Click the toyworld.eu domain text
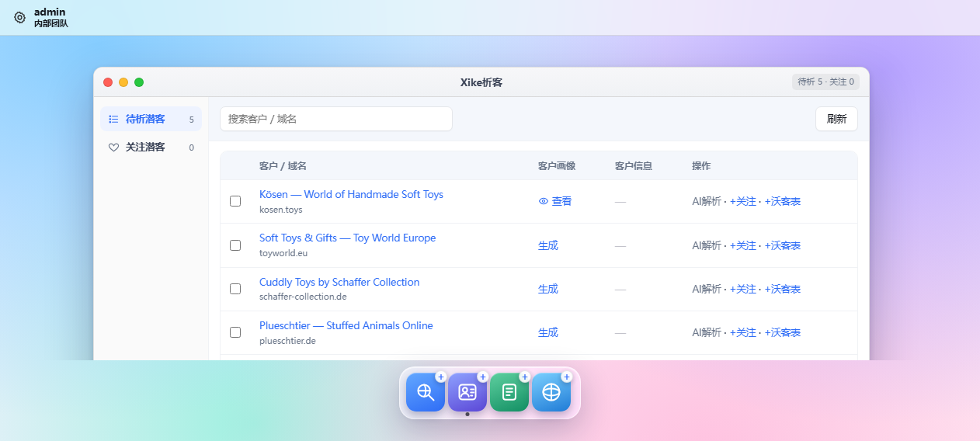 (x=283, y=253)
